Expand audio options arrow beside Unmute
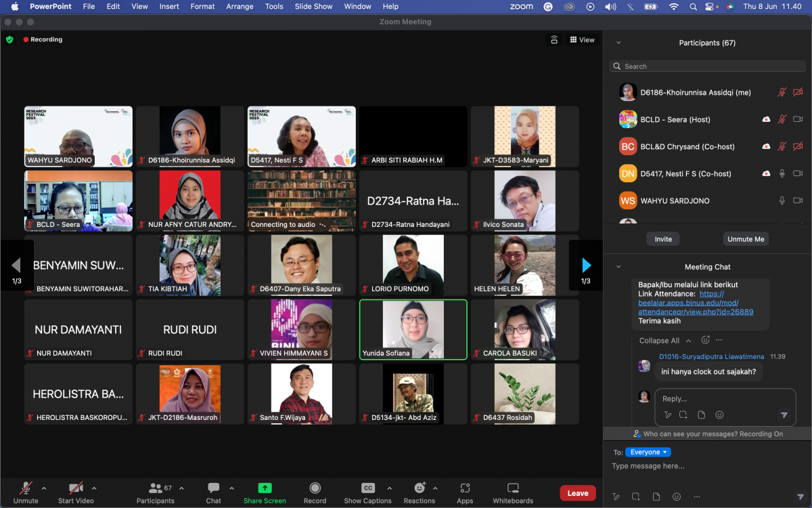812x508 pixels. (x=44, y=488)
